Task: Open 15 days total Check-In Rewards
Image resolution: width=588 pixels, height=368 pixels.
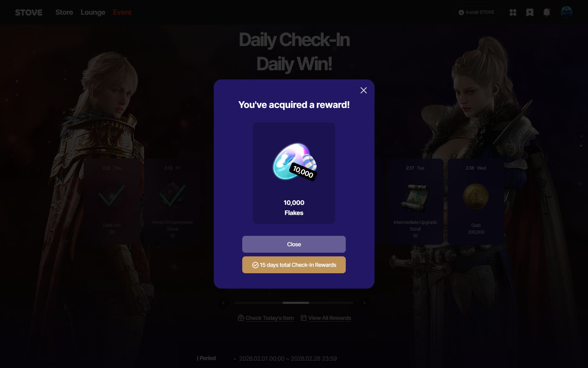Action: [x=294, y=265]
